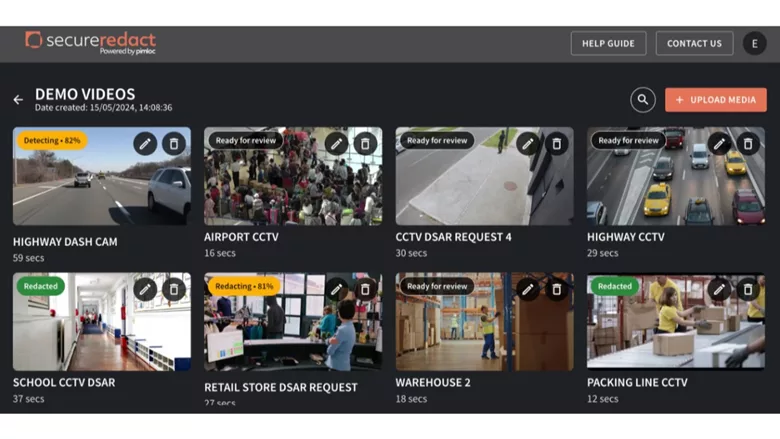
Task: Click the 29 secs duration text
Action: pos(603,253)
